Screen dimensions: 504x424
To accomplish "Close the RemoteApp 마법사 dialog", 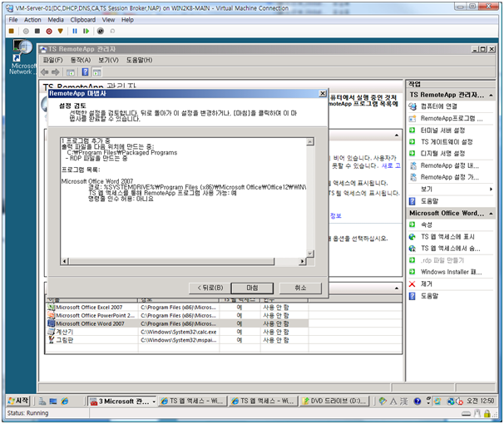I will 323,93.
